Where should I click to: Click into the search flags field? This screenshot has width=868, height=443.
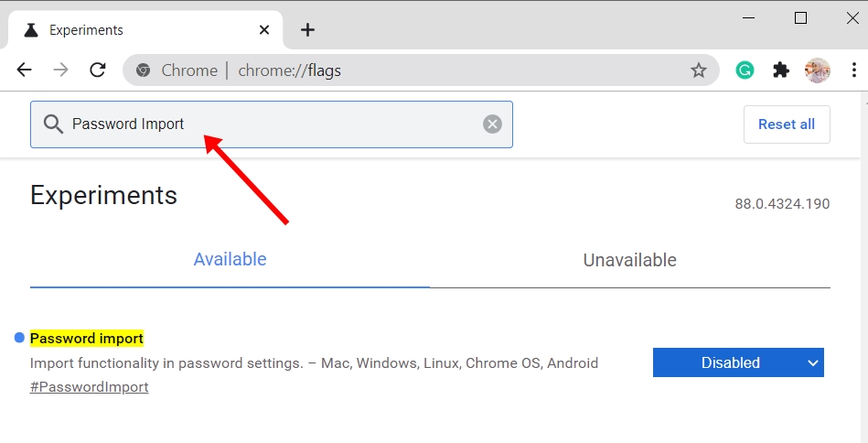(274, 124)
